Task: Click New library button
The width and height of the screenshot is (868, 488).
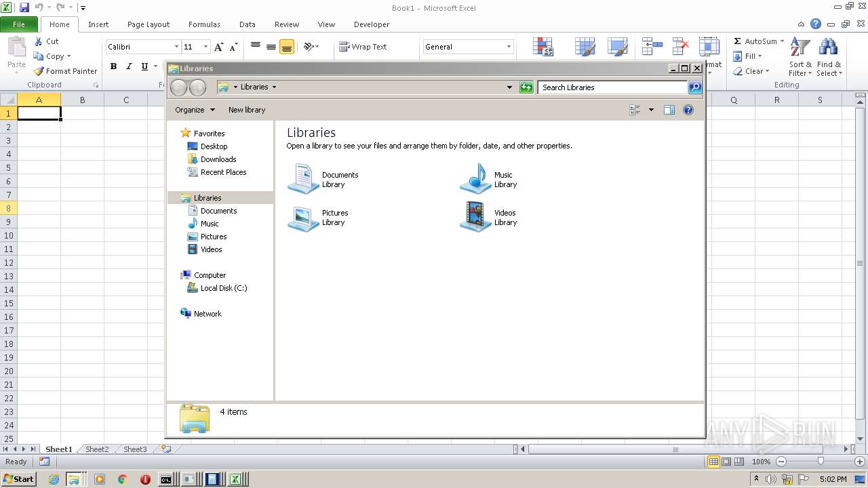Action: [x=247, y=110]
